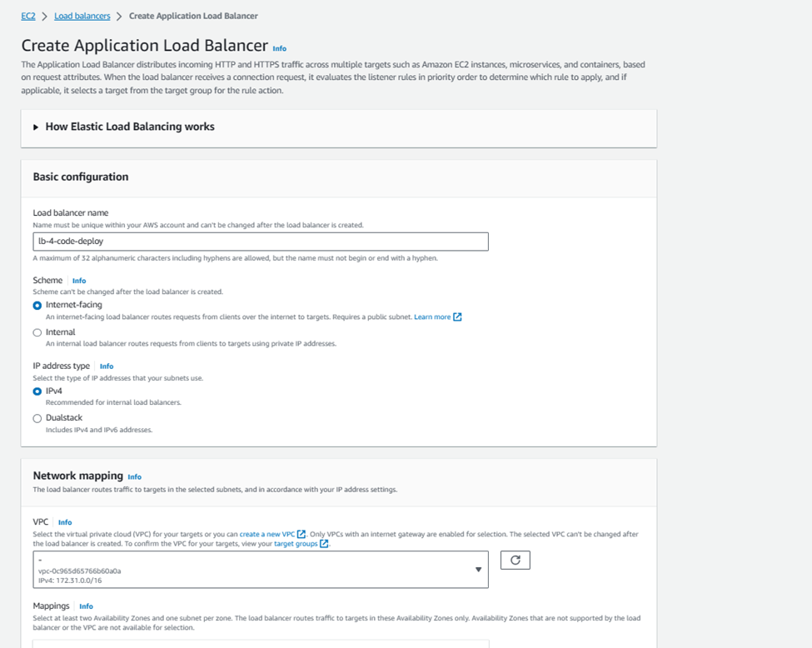The height and width of the screenshot is (648, 812).
Task: Choose Dualstack IP address type
Action: (36, 417)
